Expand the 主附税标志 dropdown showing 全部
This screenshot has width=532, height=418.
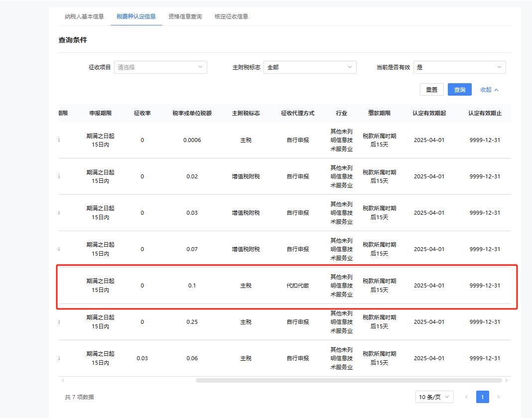tap(310, 67)
